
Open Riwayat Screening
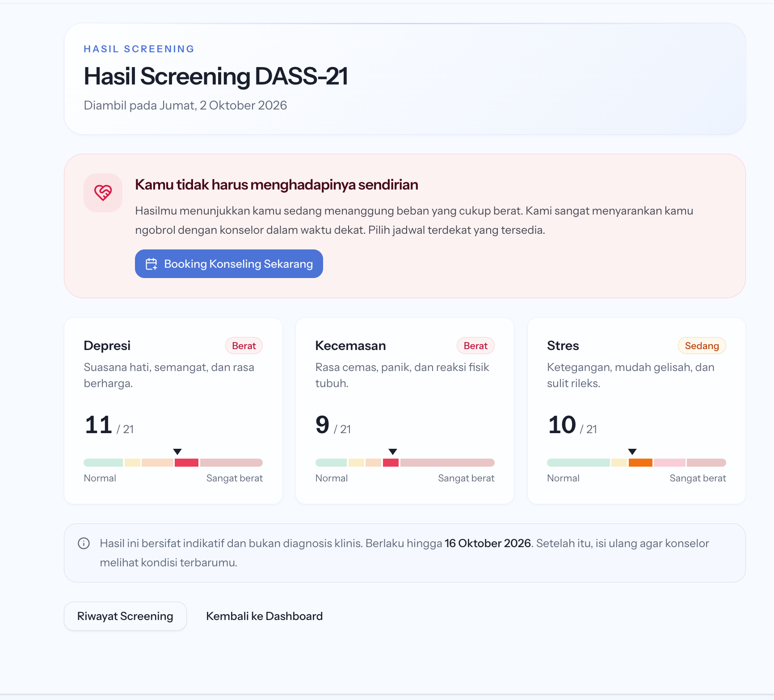pyautogui.click(x=125, y=616)
